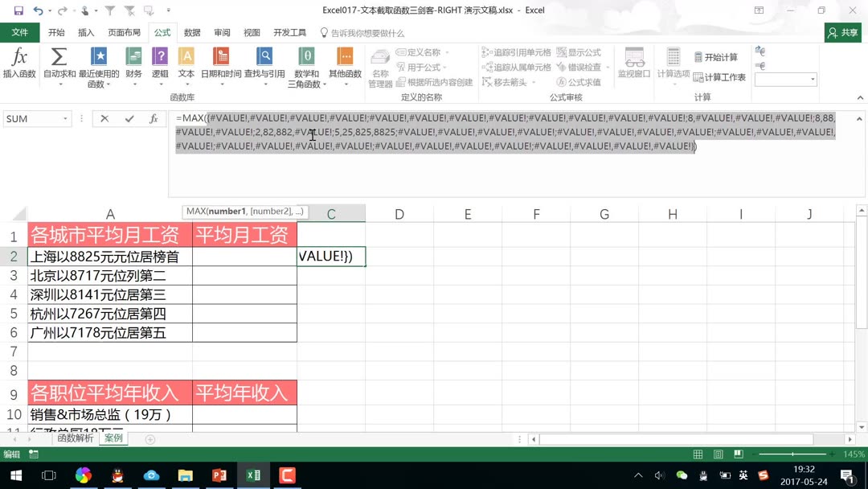Click the 开始计算 (Calculate Now) button
The width and height of the screenshot is (868, 489).
click(717, 56)
